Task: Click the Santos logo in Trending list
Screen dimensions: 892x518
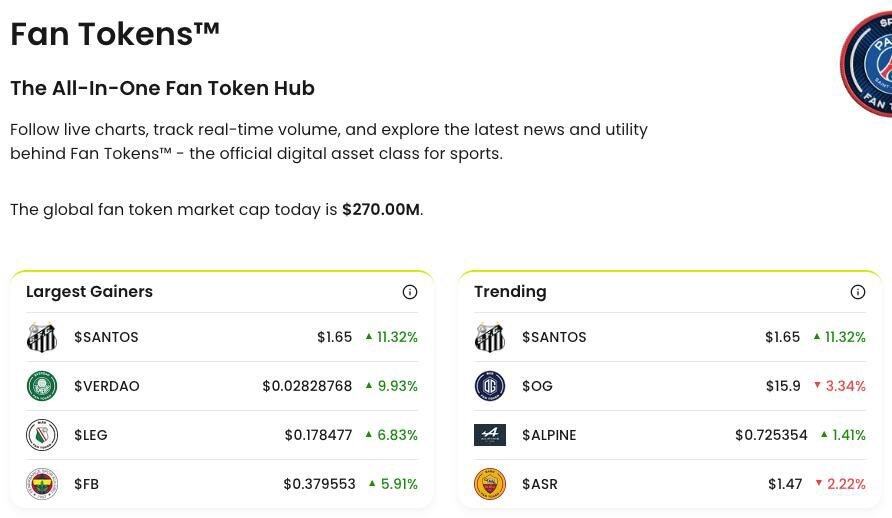Action: point(490,337)
